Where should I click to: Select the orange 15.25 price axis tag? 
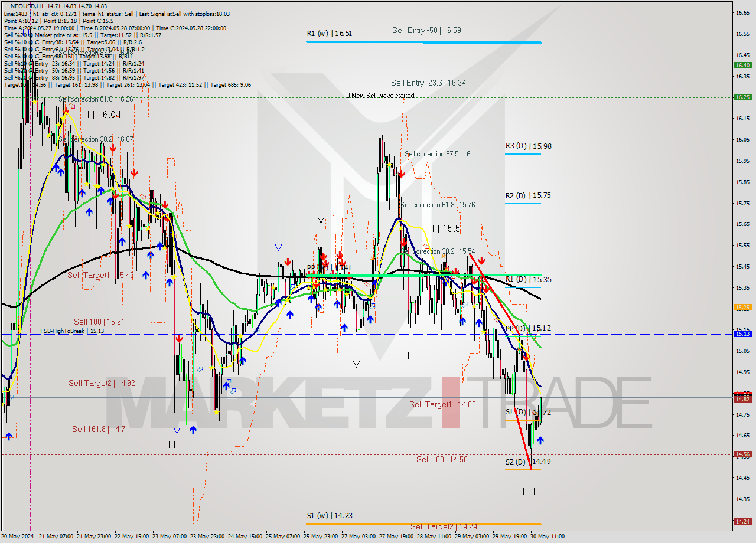(x=742, y=307)
